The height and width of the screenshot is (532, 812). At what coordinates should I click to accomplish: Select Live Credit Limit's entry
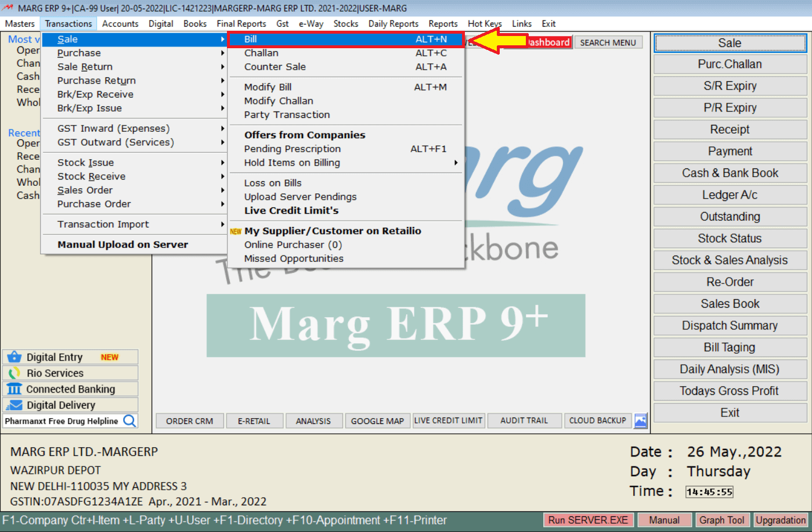click(346, 211)
